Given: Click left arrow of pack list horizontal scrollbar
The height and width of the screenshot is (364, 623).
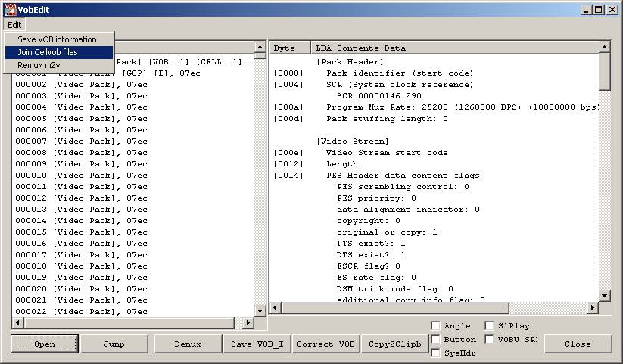Looking at the screenshot, I should coord(17,322).
